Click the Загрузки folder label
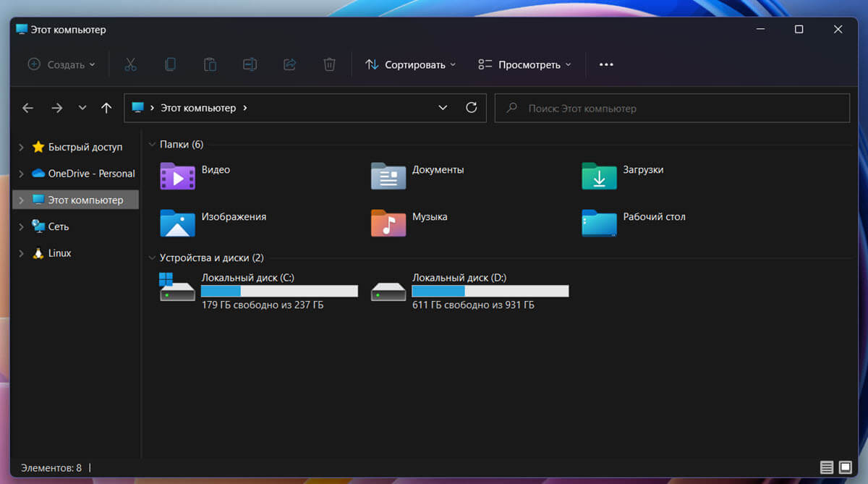The height and width of the screenshot is (484, 868). [x=643, y=170]
